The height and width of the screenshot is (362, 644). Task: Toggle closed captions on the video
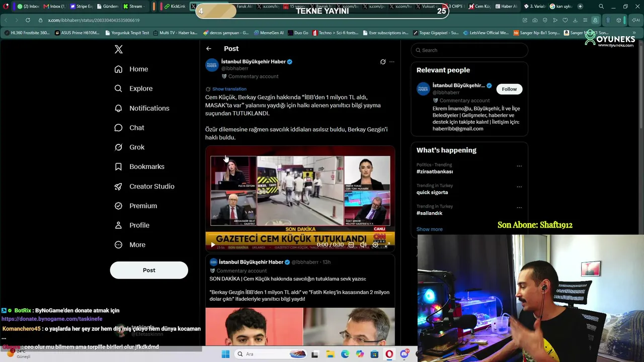coord(351,245)
